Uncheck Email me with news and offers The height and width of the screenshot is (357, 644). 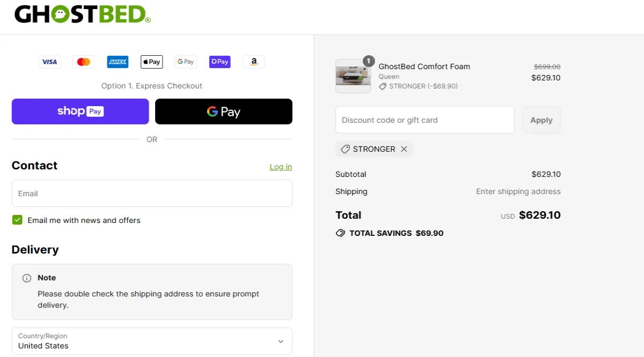(18, 220)
